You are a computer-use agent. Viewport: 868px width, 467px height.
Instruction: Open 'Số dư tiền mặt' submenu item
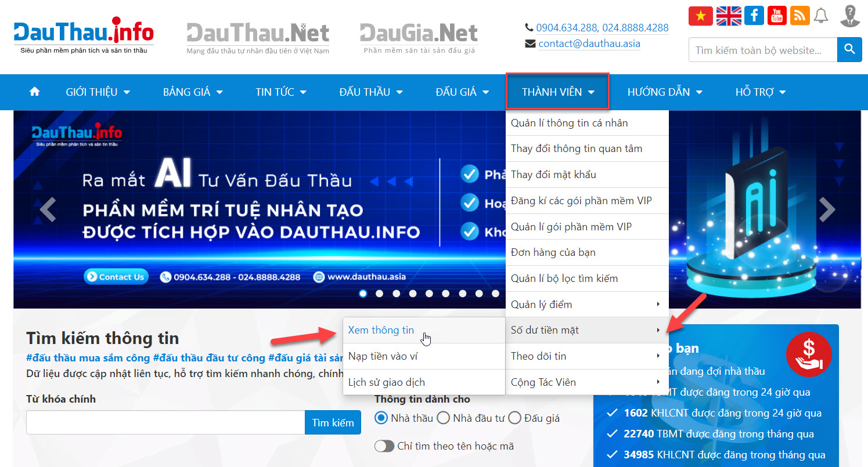(x=587, y=330)
